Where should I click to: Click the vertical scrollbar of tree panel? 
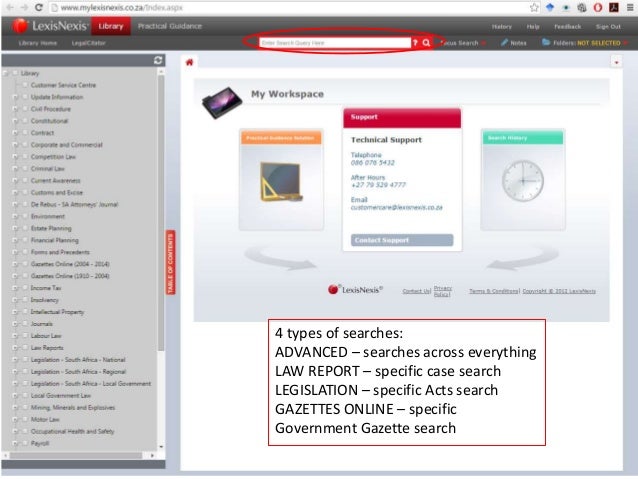pos(161,212)
